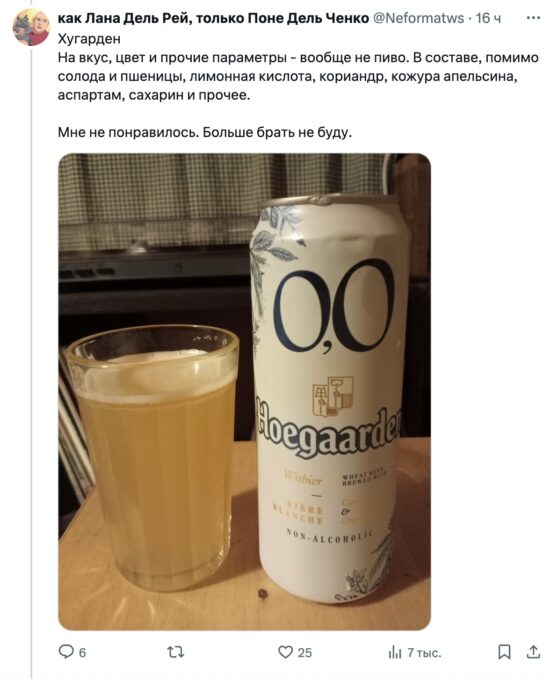The width and height of the screenshot is (550, 680).
Task: Open the 16 ч timestamp link
Action: coord(488,18)
